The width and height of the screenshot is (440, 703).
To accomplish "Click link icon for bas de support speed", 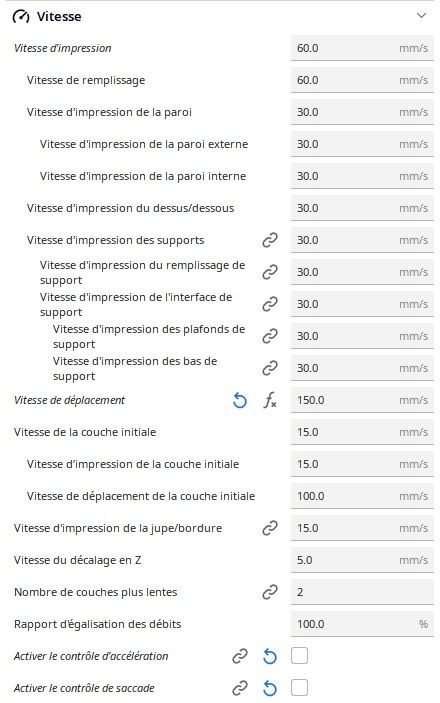I will tap(270, 368).
